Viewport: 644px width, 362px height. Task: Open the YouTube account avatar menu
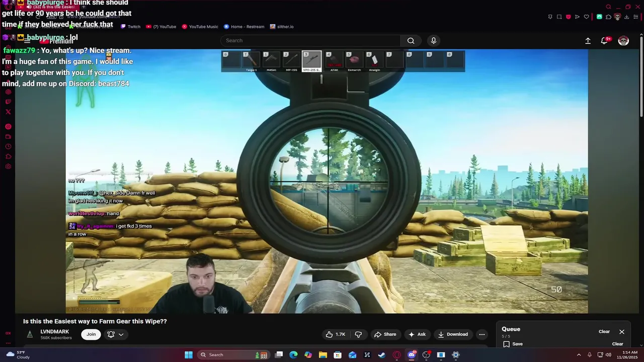pos(623,41)
